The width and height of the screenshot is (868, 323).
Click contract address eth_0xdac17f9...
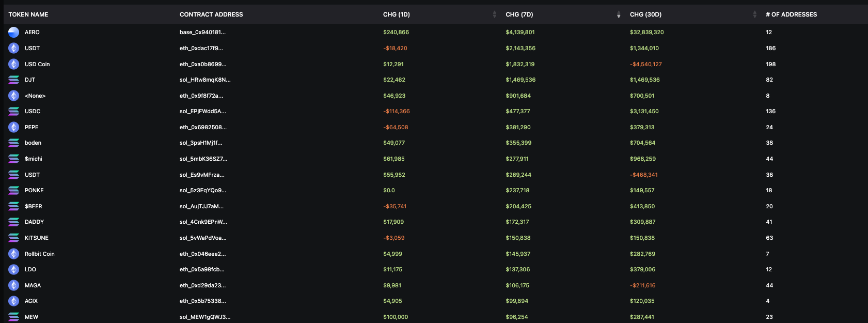coord(201,48)
